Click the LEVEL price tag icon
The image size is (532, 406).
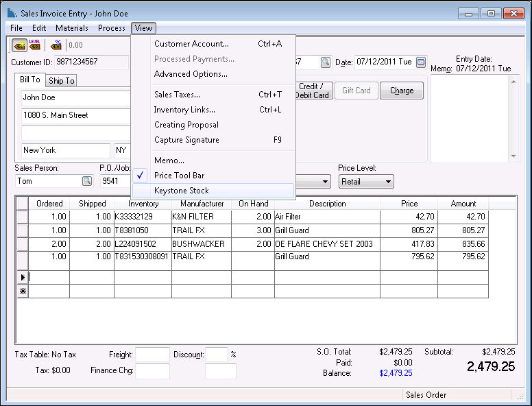tap(35, 45)
